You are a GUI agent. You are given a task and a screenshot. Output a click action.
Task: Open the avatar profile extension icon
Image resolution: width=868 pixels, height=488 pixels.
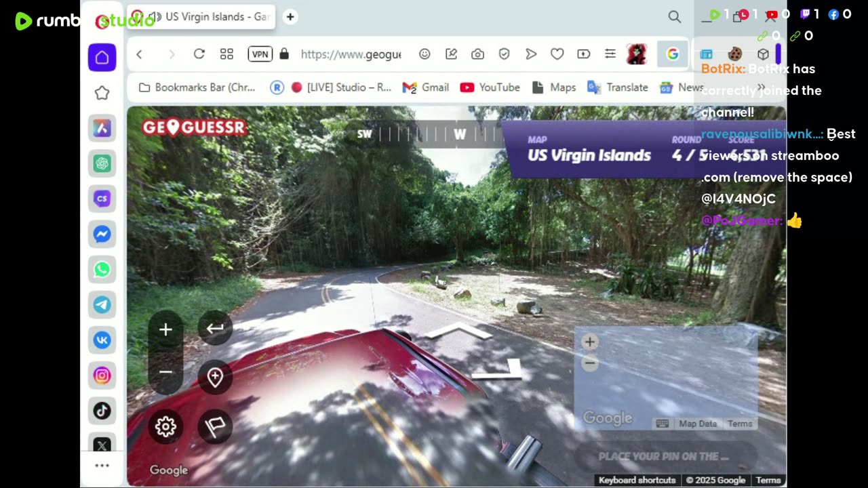(637, 54)
